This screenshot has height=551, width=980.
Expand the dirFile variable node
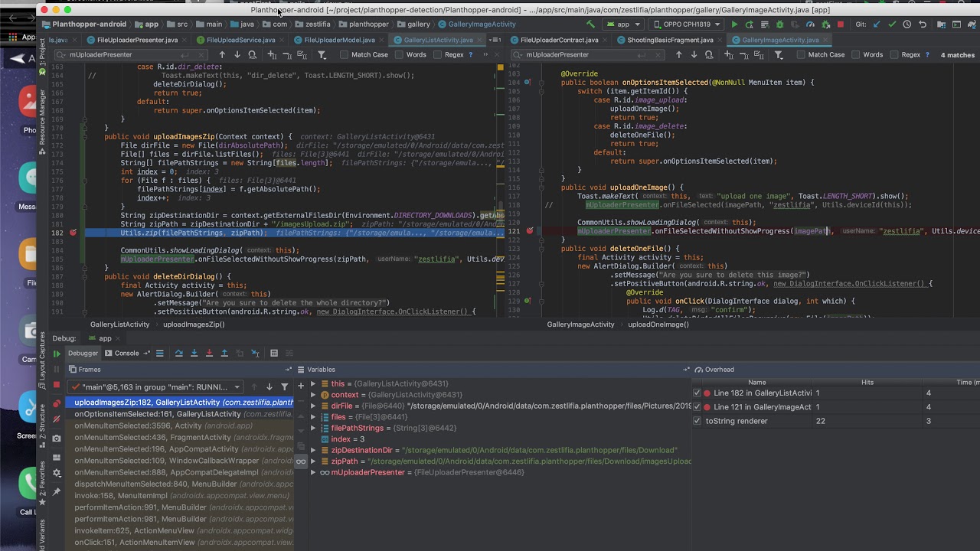(x=313, y=406)
